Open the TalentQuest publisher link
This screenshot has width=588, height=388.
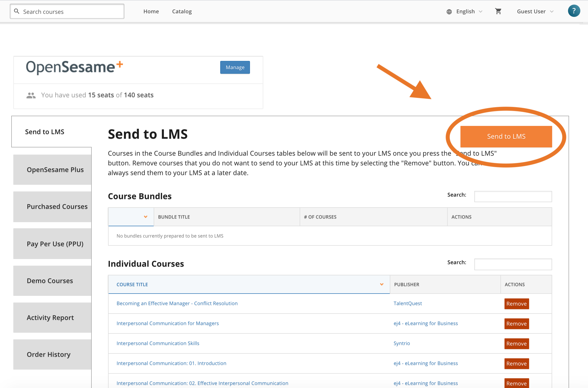(x=407, y=303)
